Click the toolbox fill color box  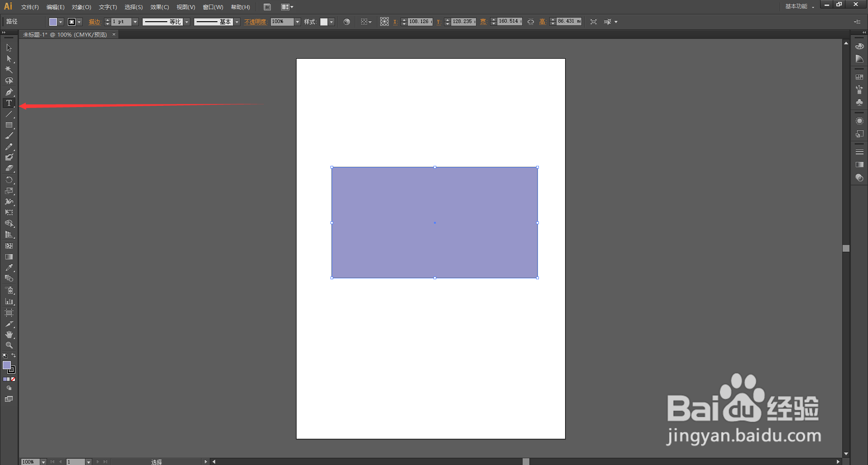(x=7, y=365)
